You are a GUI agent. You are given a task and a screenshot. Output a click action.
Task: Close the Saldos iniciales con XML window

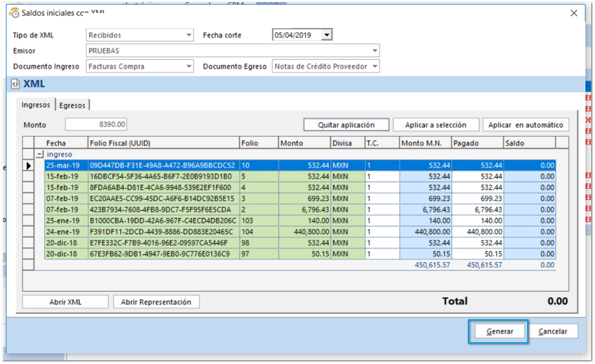pyautogui.click(x=574, y=13)
